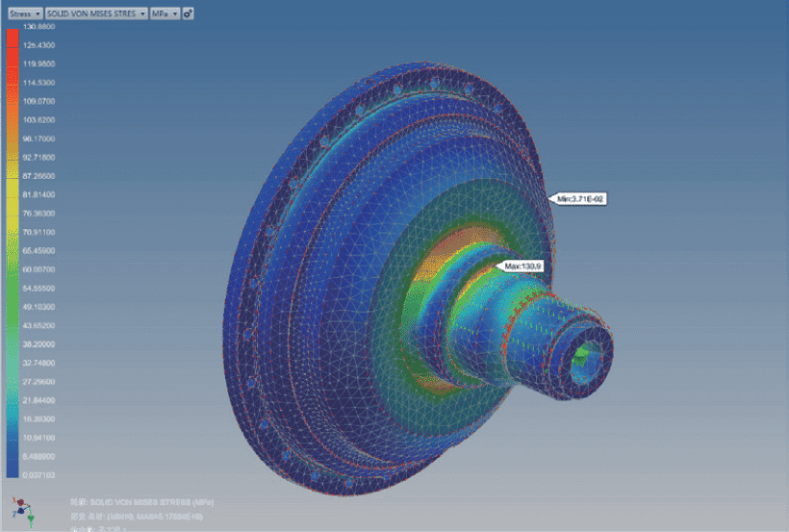Open the MPa units dropdown
Screen dimensions: 789x532
click(165, 13)
